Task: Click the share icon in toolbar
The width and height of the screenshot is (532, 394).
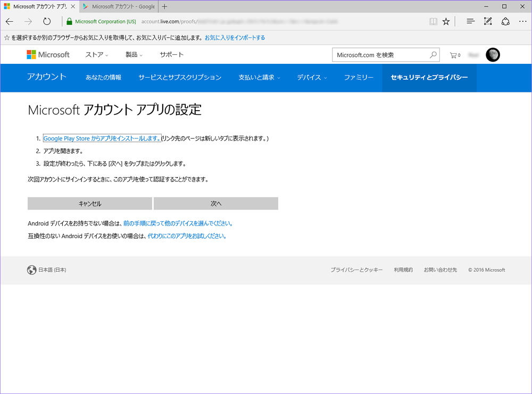Action: [505, 21]
